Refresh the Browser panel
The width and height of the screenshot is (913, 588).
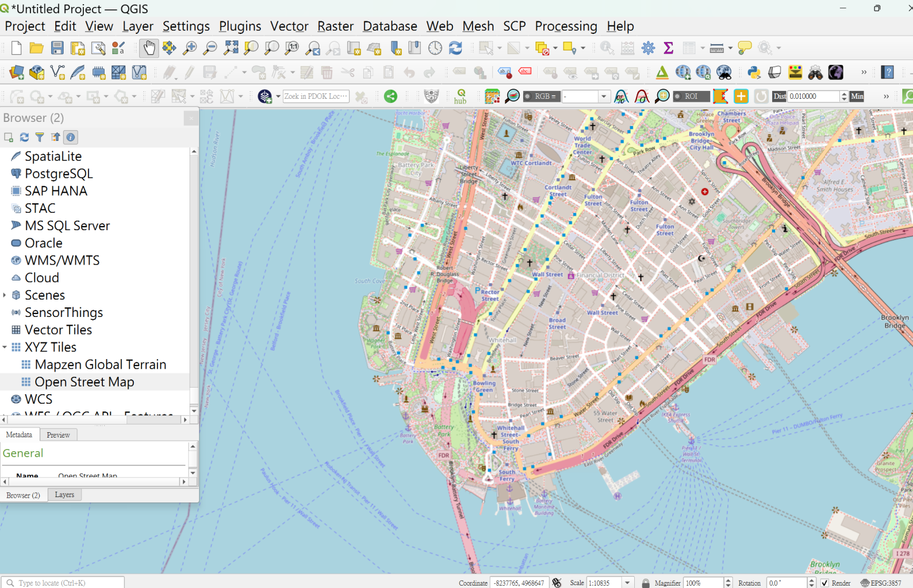tap(24, 137)
